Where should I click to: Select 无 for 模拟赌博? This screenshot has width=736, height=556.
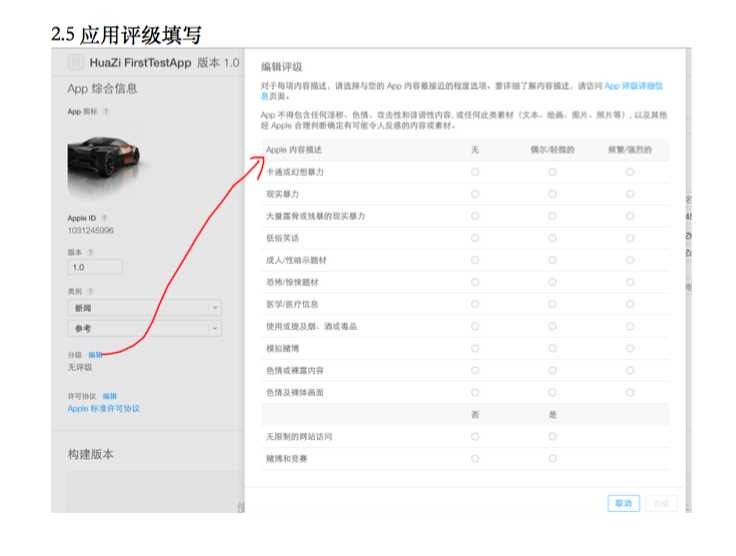point(475,349)
